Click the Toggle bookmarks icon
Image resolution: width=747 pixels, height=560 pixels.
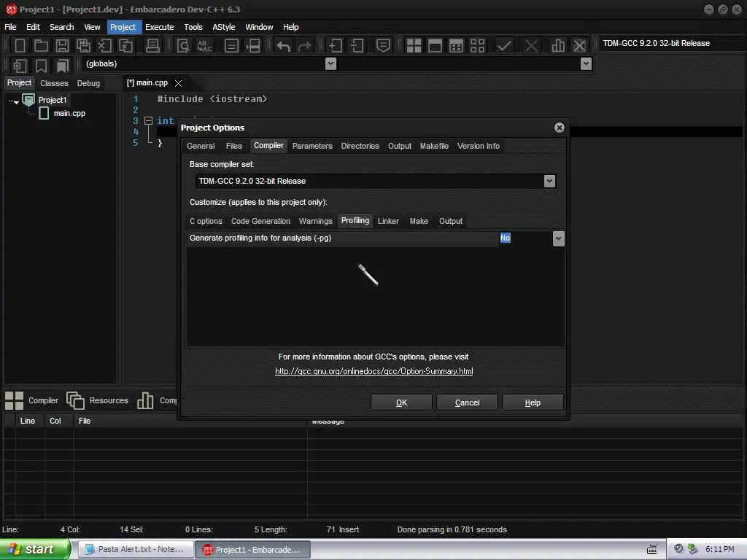(41, 66)
